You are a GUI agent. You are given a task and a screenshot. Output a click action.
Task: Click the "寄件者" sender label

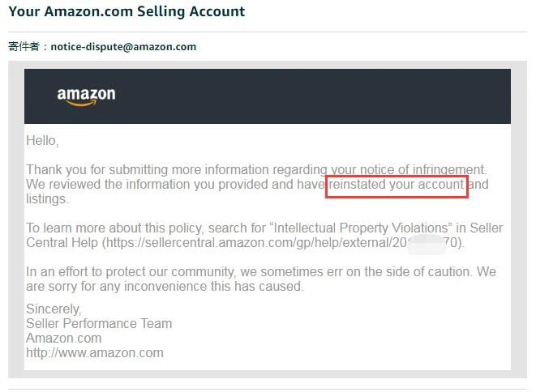coord(27,47)
